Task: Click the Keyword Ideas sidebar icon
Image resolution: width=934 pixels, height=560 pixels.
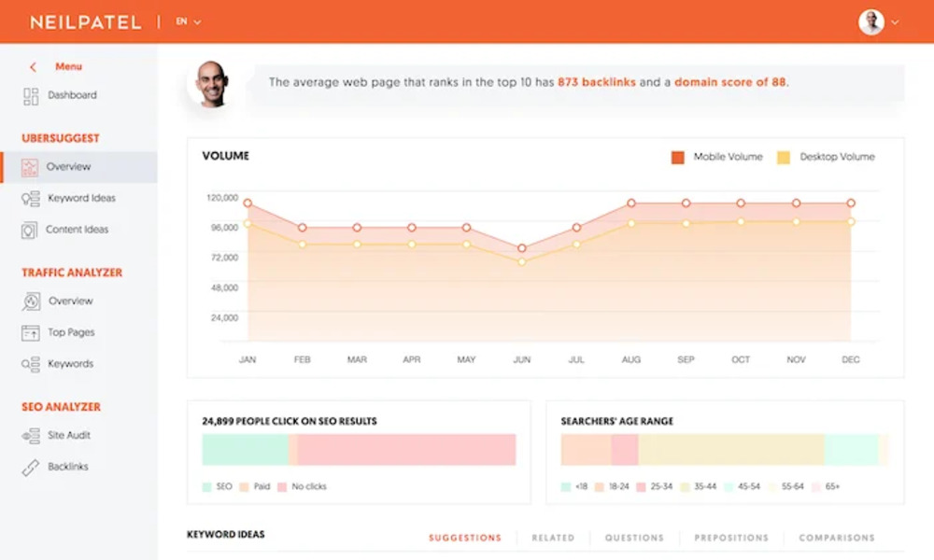Action: point(32,198)
